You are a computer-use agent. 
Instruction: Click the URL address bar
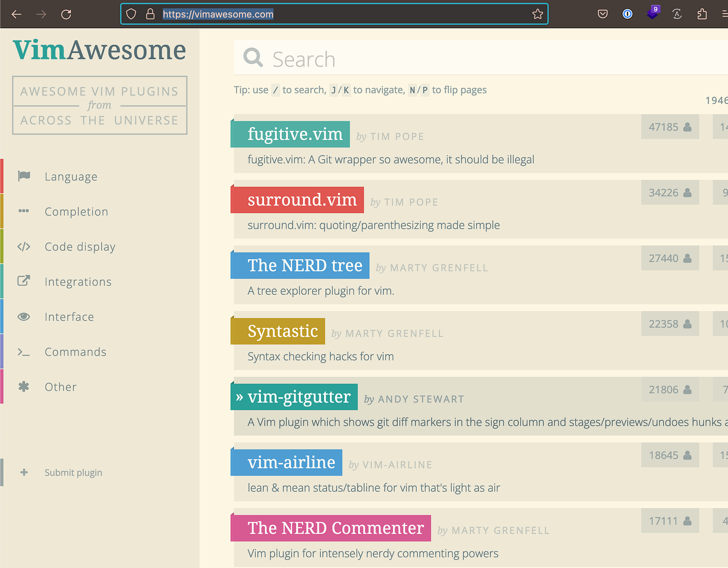pos(334,14)
